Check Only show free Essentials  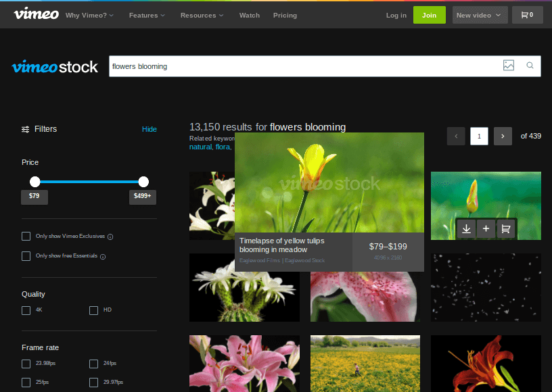pos(26,256)
